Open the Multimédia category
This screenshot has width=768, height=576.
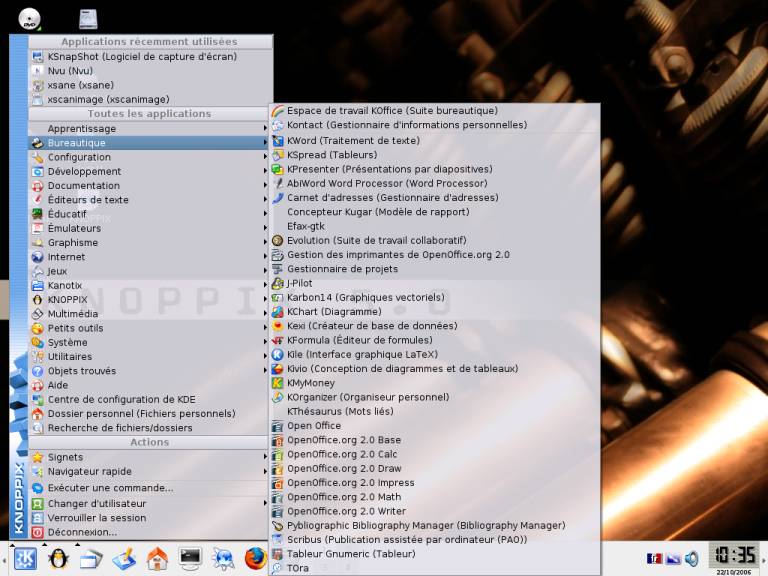149,313
